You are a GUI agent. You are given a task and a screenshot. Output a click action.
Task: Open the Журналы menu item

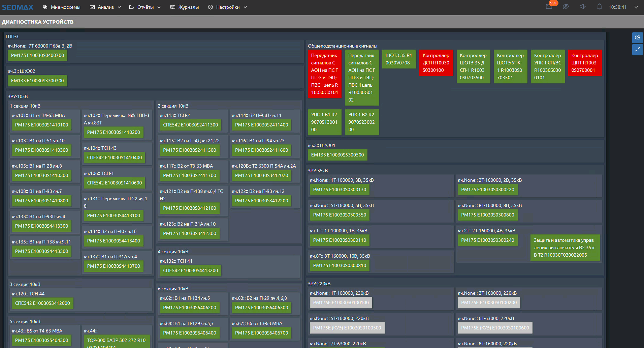pos(185,7)
